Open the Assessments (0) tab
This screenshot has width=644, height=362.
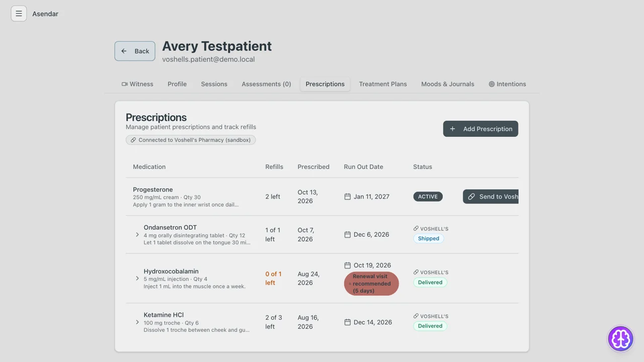[266, 84]
